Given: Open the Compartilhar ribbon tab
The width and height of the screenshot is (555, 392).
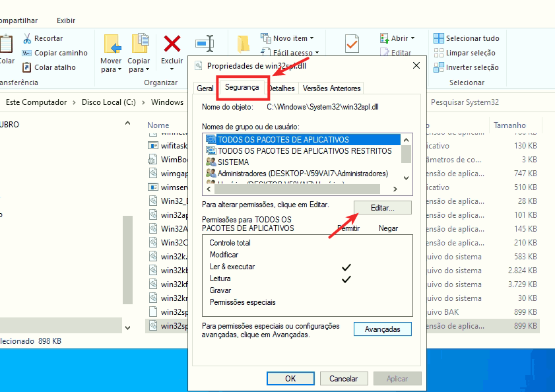Looking at the screenshot, I should pos(18,20).
